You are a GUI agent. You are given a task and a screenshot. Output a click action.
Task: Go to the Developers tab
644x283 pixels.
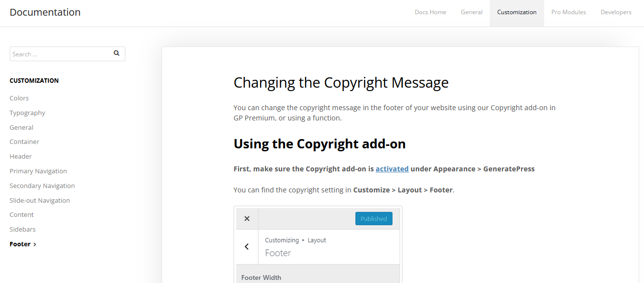(616, 12)
